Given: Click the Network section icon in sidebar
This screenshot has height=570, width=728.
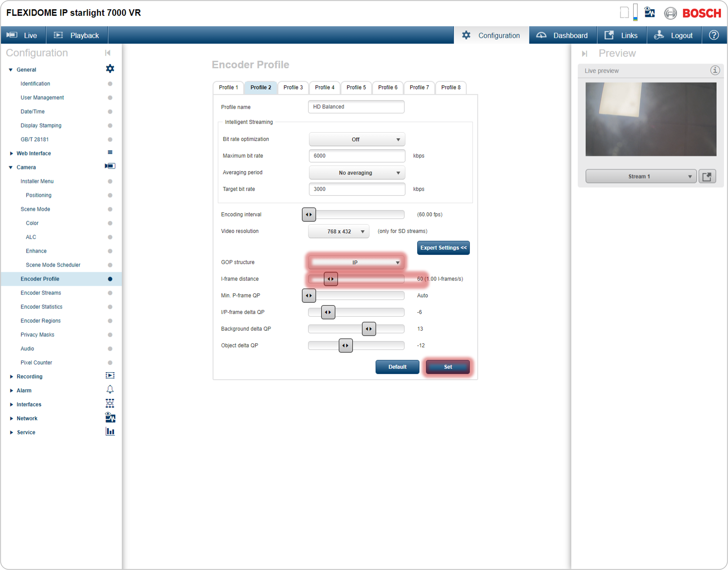Looking at the screenshot, I should [110, 417].
